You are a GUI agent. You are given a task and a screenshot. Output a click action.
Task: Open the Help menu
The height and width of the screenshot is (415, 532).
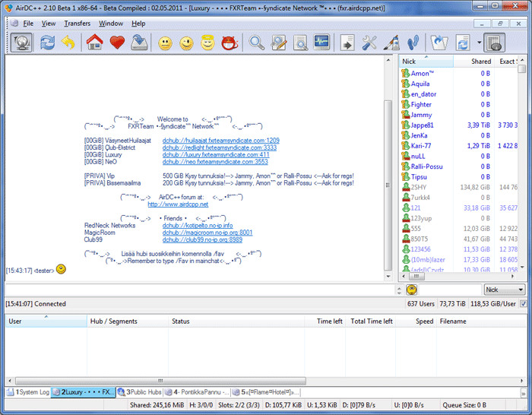[x=138, y=24]
